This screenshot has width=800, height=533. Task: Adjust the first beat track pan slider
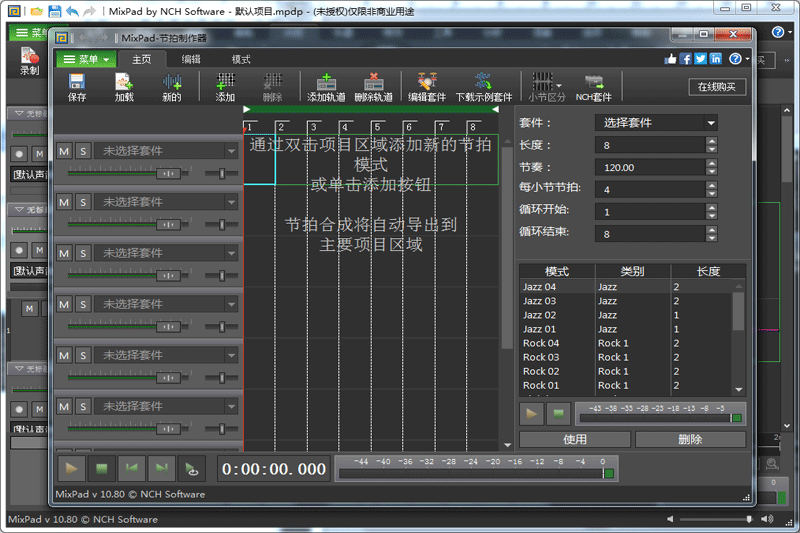click(221, 173)
